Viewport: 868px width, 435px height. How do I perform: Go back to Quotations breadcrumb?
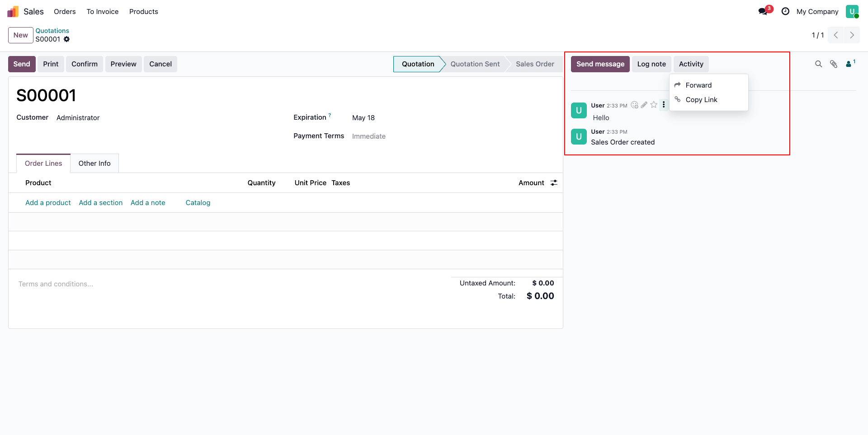52,31
